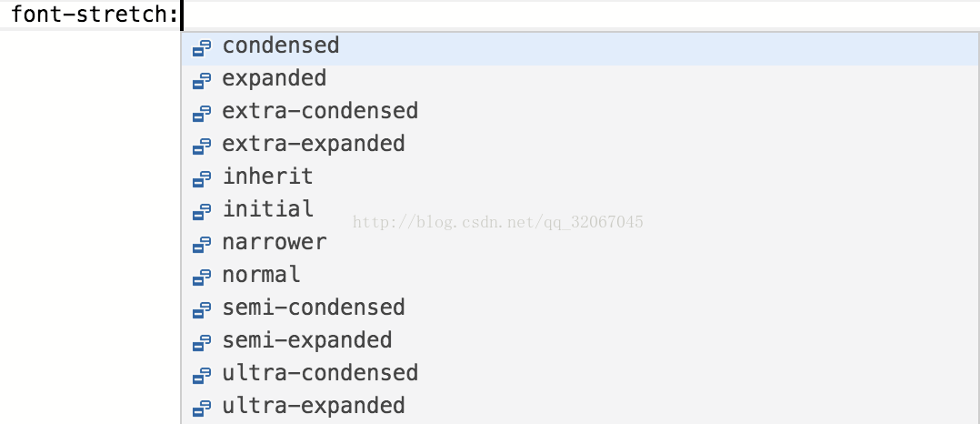This screenshot has height=424, width=980.
Task: Select the semi-condensed suggestion
Action: pyautogui.click(x=580, y=310)
